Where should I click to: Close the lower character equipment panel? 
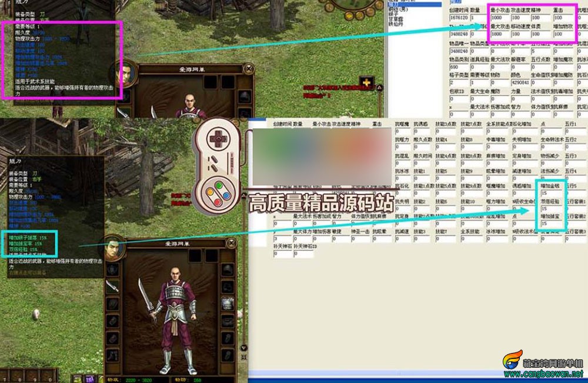(231, 243)
